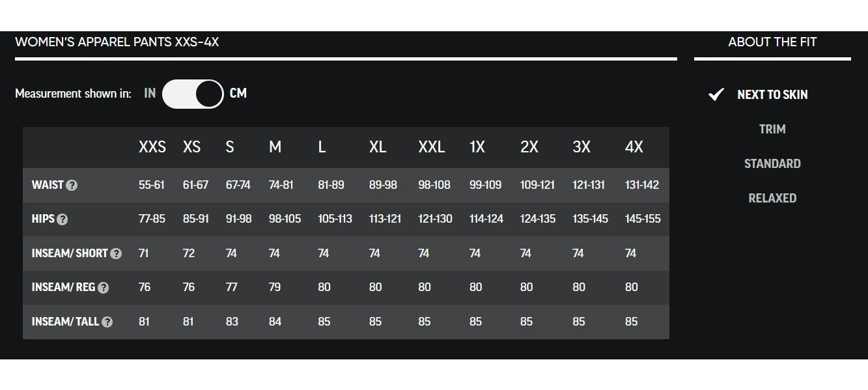Select the 4X size column header
Screen dimensions: 868x390
634,147
